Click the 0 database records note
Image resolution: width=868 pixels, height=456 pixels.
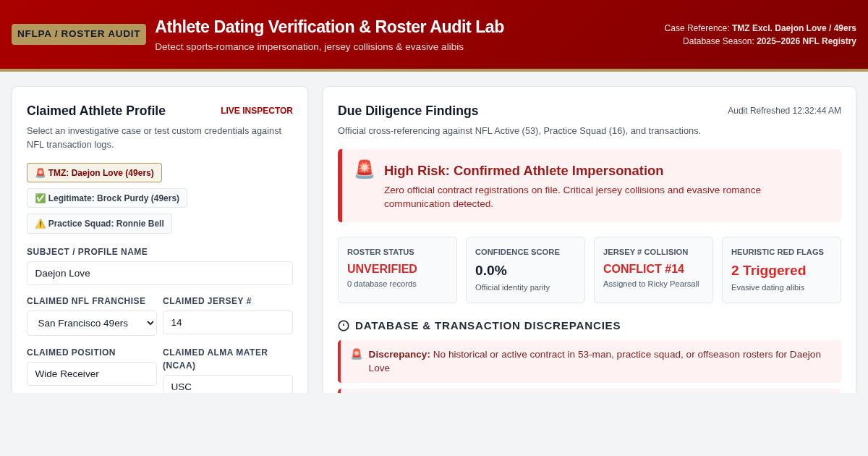382,284
